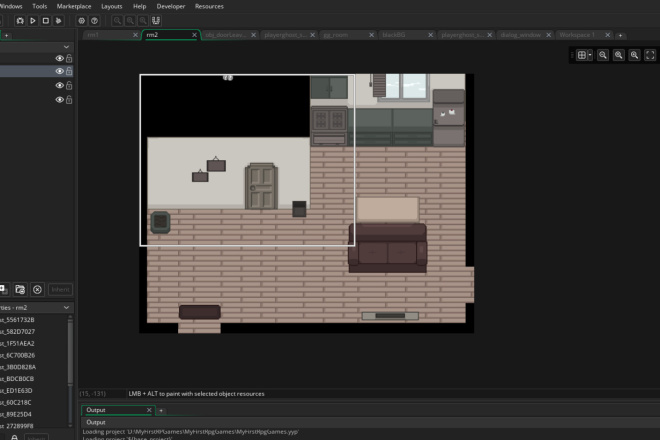Collapse the layers panel with top chevron
This screenshot has width=660, height=440.
tap(67, 47)
